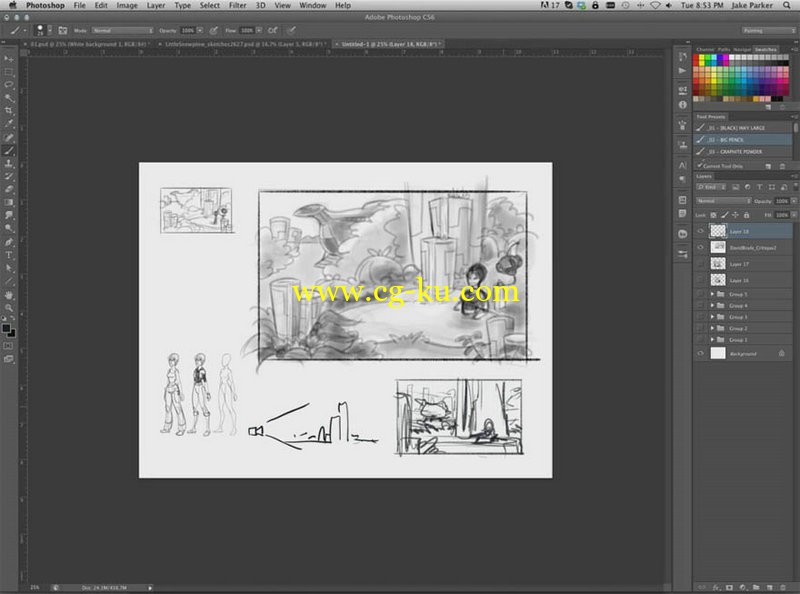This screenshot has height=594, width=800.
Task: Toggle Current Tool Only checkbox
Action: [x=699, y=166]
